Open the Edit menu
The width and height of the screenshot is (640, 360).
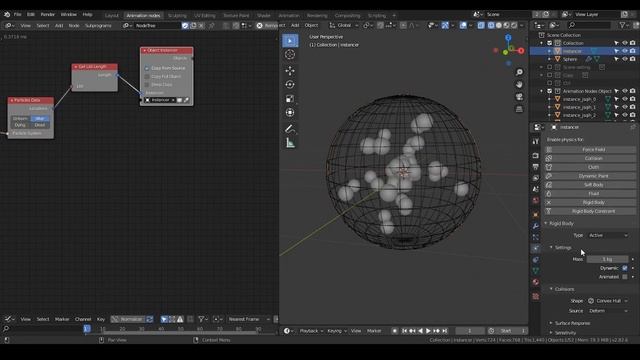(31, 14)
